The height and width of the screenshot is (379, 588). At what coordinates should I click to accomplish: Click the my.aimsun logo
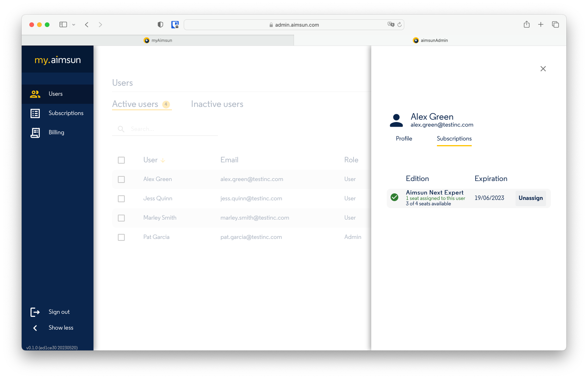(x=58, y=60)
